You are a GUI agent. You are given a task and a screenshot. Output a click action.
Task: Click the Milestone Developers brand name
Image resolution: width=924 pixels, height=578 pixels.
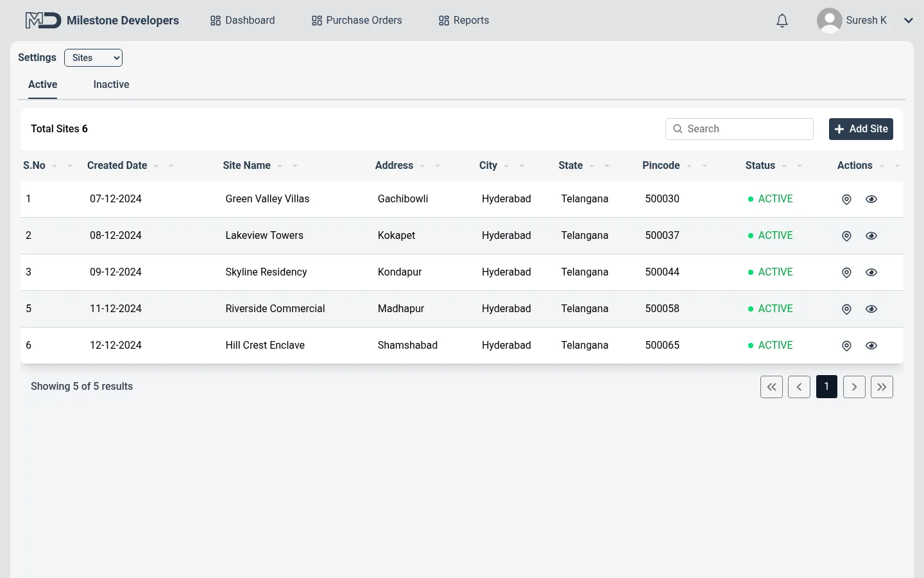coord(123,21)
